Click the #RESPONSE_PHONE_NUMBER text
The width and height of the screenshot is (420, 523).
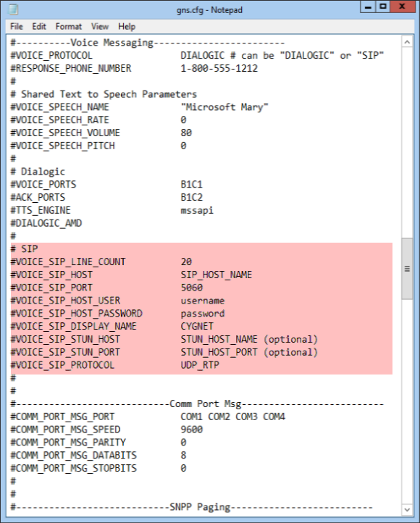point(71,68)
